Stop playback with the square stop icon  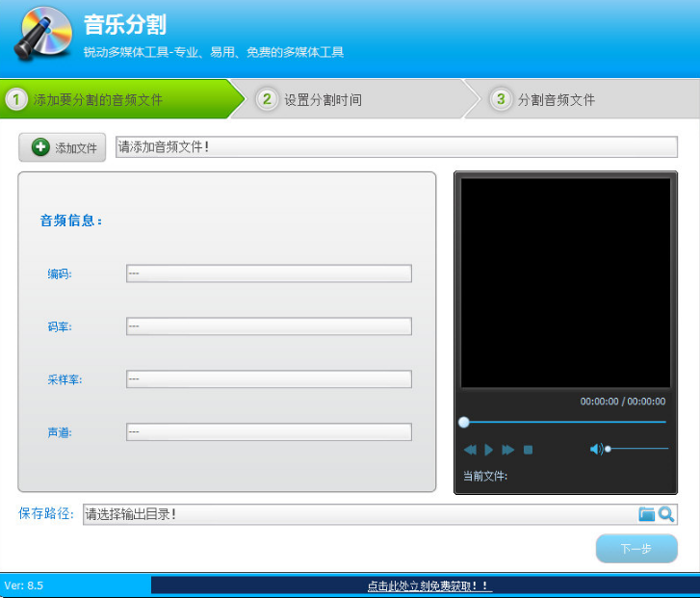pyautogui.click(x=528, y=450)
